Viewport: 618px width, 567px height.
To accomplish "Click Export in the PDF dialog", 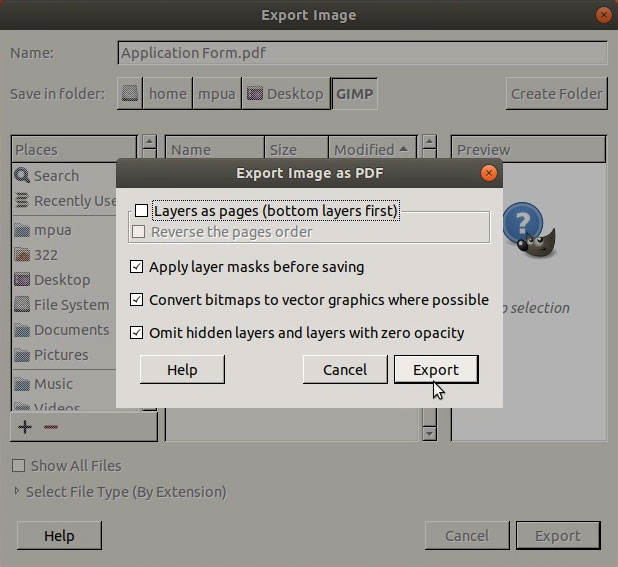I will (x=436, y=370).
